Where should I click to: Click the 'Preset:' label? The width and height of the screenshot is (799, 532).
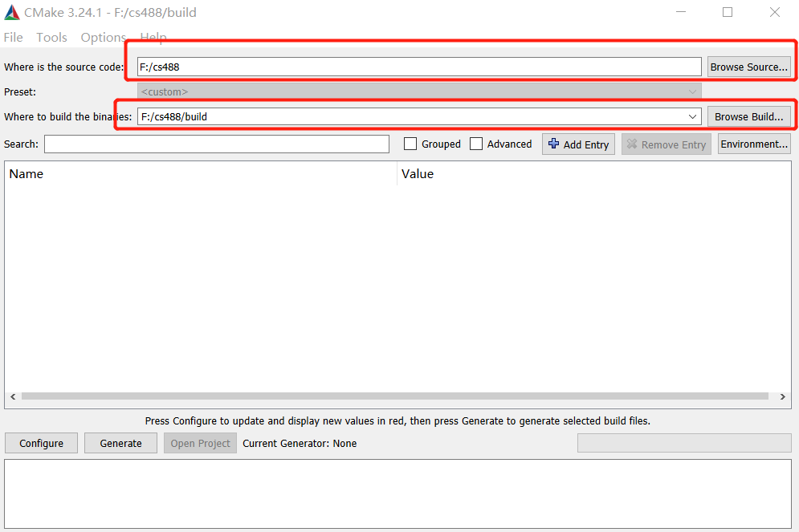pos(20,91)
